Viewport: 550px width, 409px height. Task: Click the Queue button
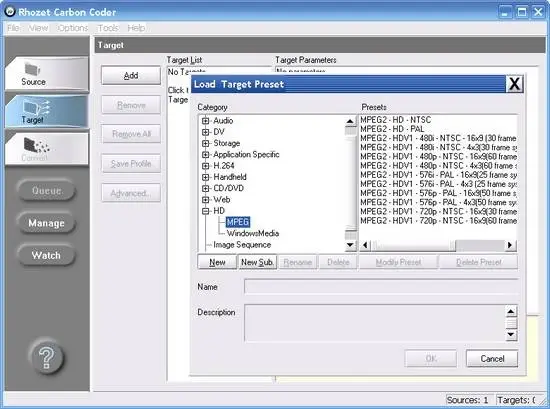click(x=46, y=190)
